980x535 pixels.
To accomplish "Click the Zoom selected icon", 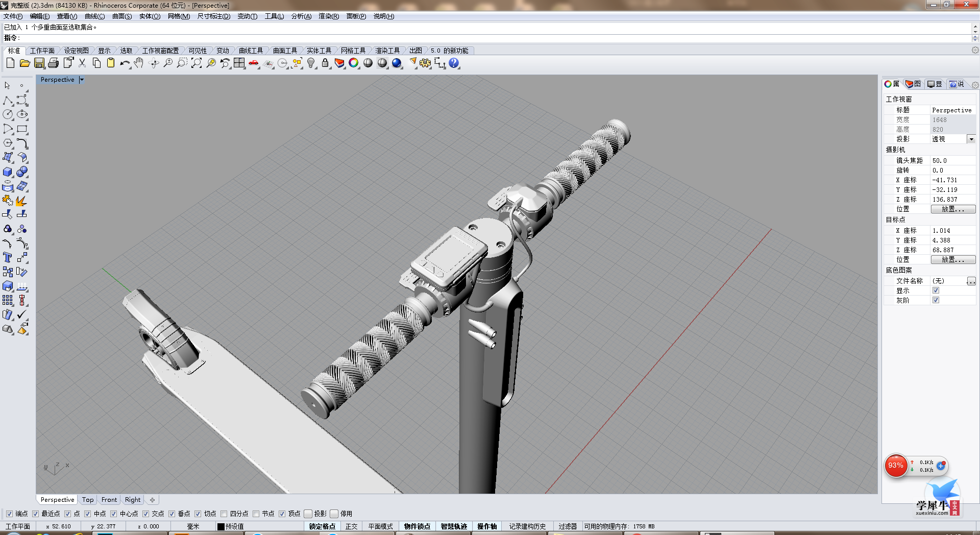I will pyautogui.click(x=211, y=63).
